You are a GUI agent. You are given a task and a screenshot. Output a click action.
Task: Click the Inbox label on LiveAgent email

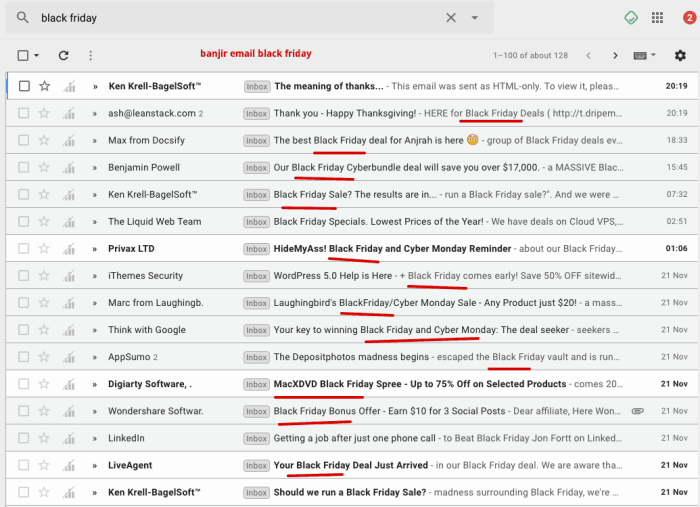click(257, 466)
